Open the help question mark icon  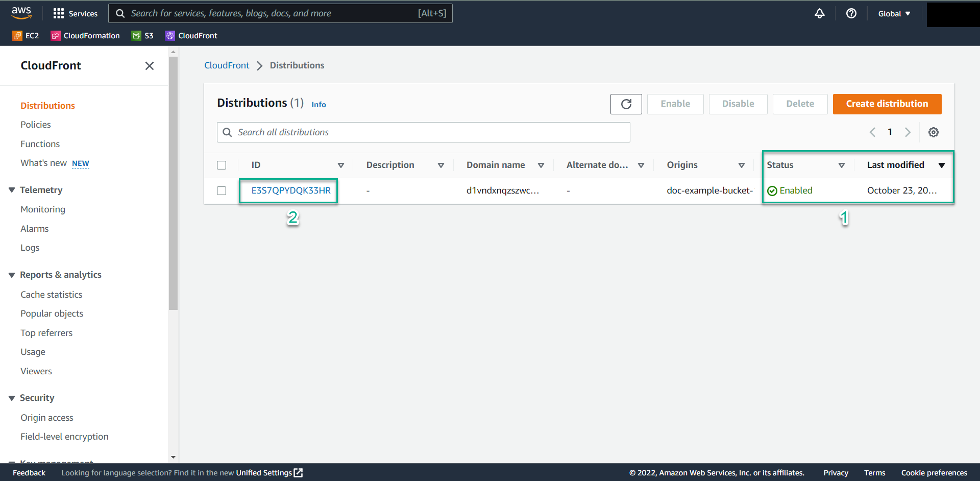851,14
